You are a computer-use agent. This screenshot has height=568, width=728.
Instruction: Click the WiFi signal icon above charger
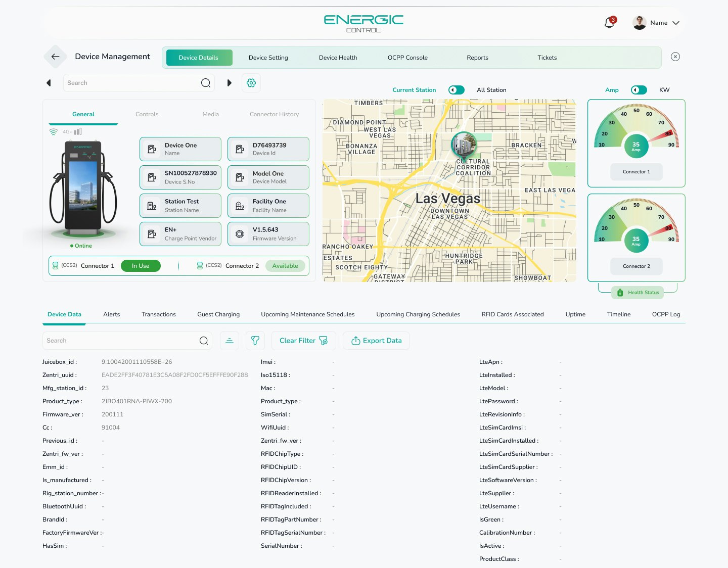pos(54,132)
